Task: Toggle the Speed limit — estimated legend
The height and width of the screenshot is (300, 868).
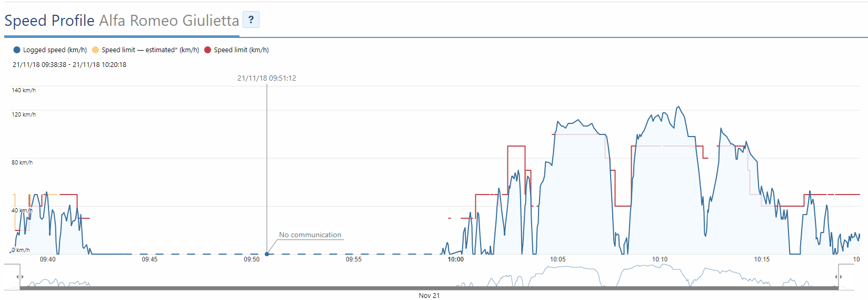Action: tap(145, 50)
